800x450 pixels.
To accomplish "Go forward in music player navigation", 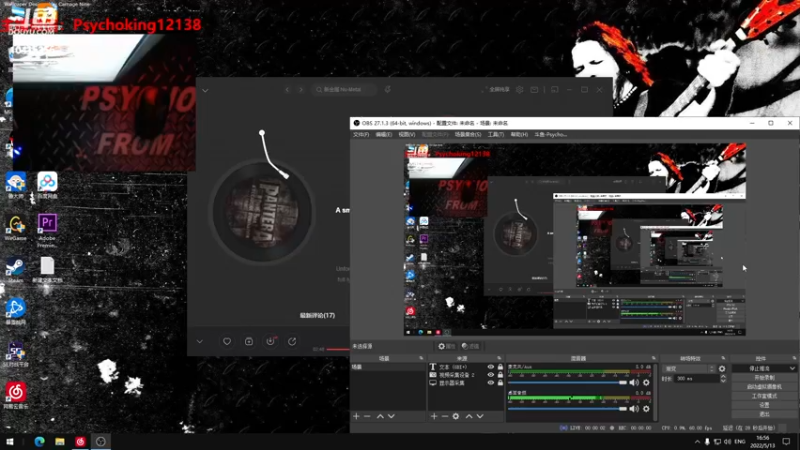I will point(301,90).
